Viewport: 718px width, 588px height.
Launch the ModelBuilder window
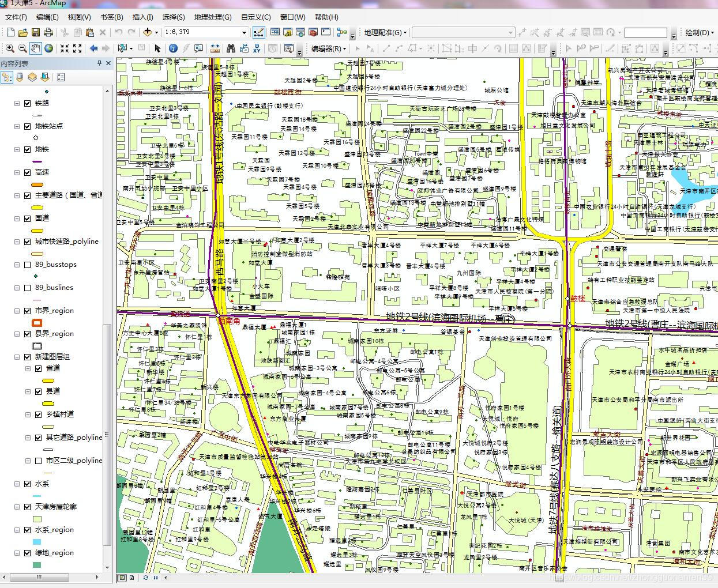[341, 32]
